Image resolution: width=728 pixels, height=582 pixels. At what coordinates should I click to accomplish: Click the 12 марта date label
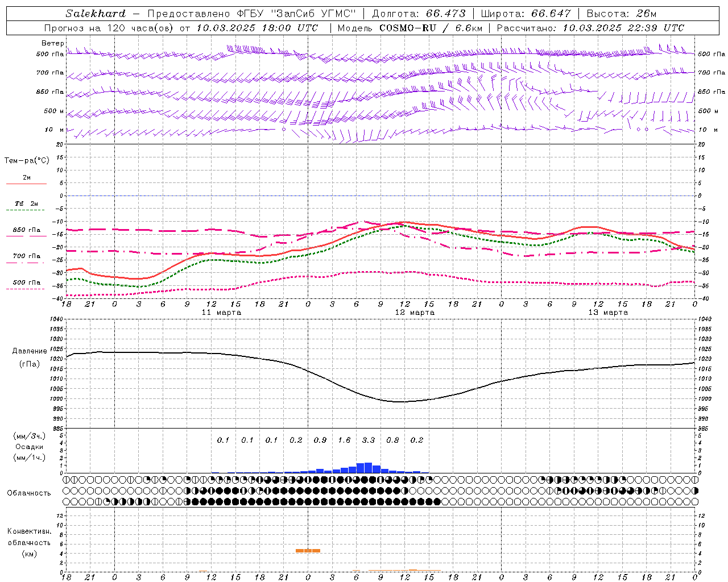[415, 312]
